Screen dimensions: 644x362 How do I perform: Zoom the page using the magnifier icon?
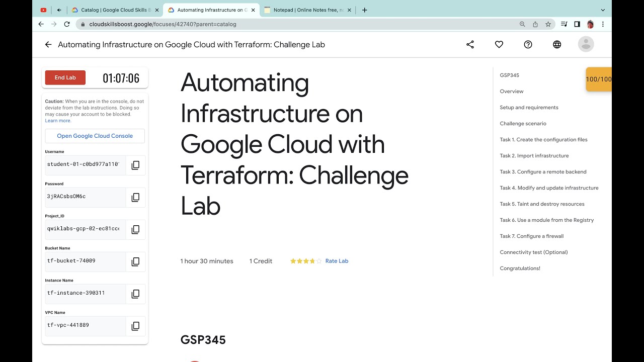[522, 24]
